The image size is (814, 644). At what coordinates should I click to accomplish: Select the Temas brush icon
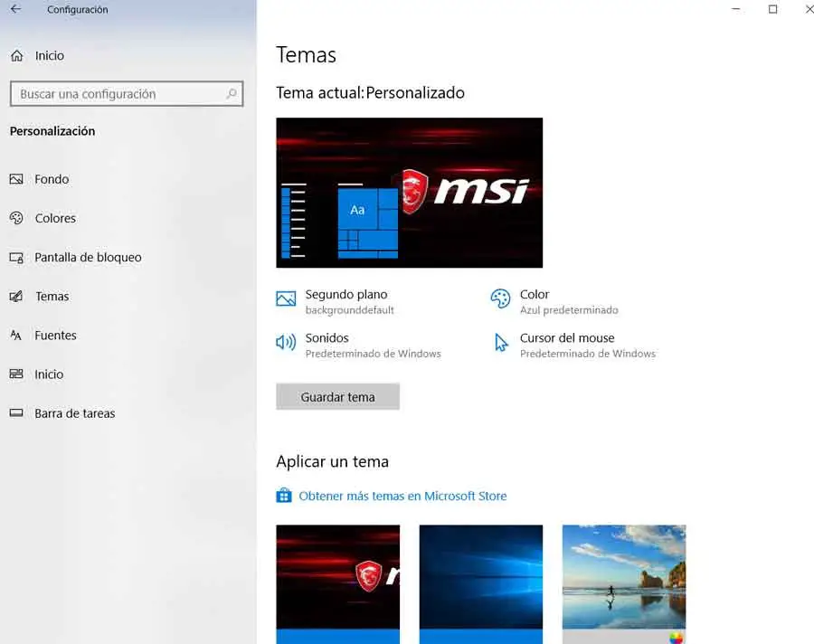pyautogui.click(x=16, y=297)
